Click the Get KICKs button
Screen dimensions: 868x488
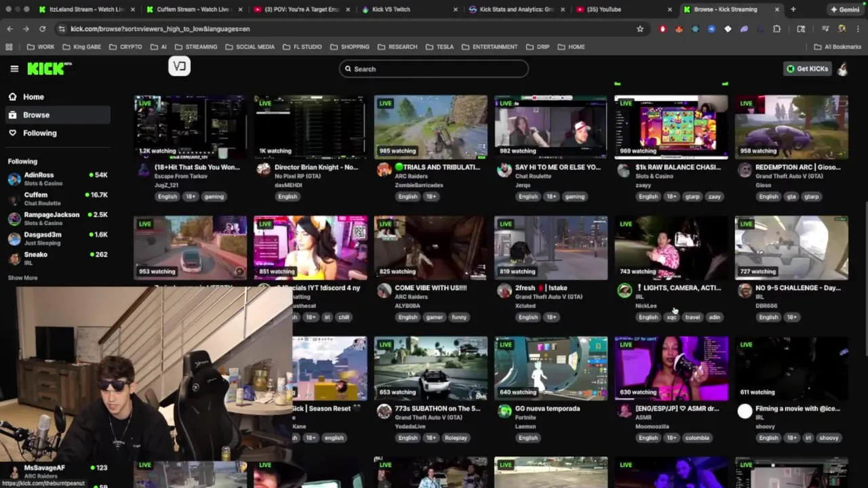tap(807, 68)
